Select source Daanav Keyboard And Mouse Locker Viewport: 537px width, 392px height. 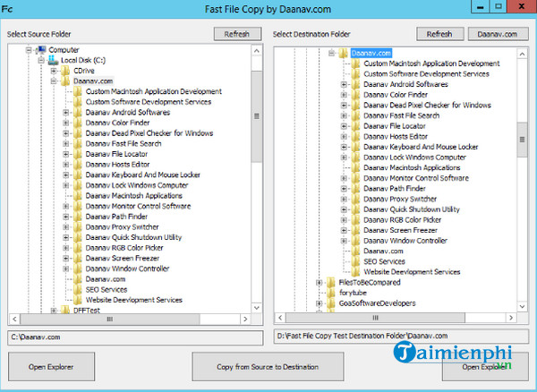pos(143,175)
